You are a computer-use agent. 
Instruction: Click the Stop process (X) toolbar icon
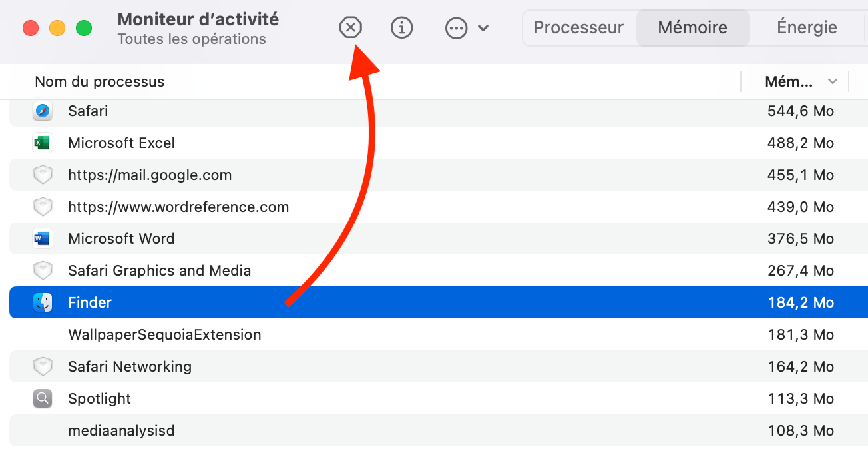[x=351, y=28]
